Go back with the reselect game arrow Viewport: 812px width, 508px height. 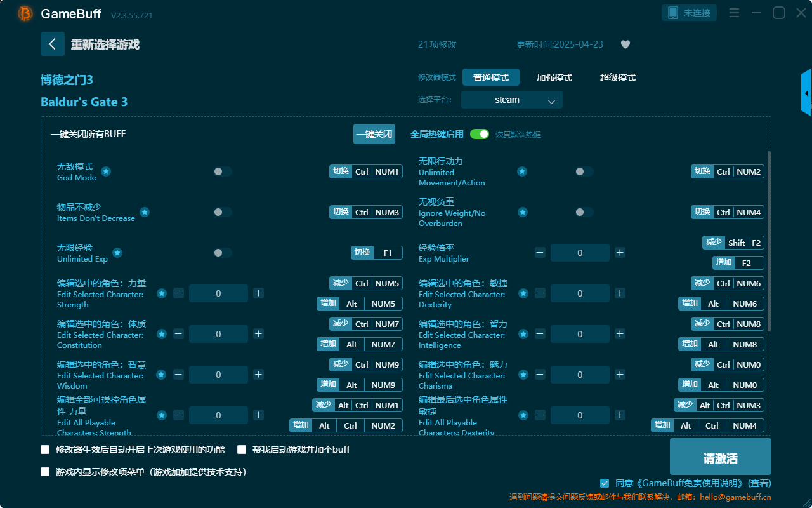[53, 44]
